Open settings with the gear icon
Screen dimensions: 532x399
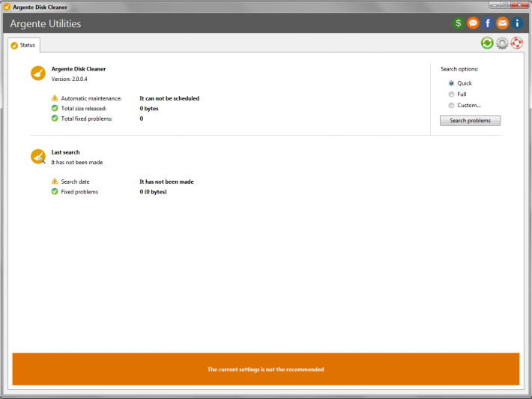(502, 43)
